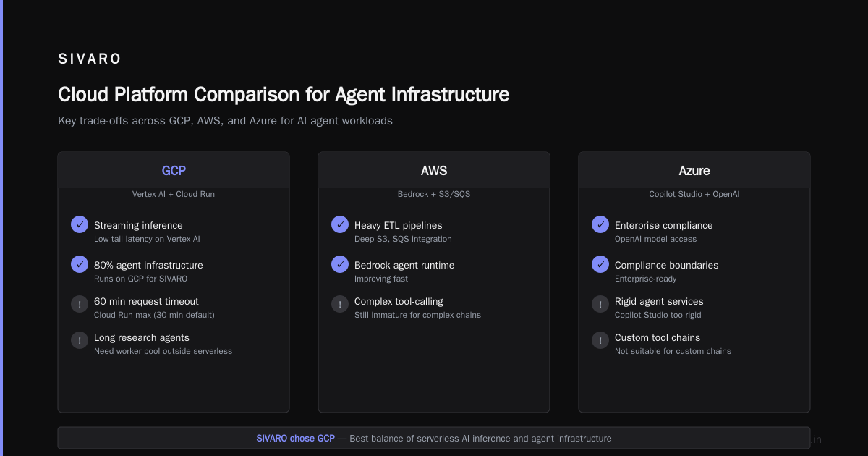Screen dimensions: 868x456
Task: Click the checkmark icon beside Enterprise compliance
Action: click(x=600, y=224)
